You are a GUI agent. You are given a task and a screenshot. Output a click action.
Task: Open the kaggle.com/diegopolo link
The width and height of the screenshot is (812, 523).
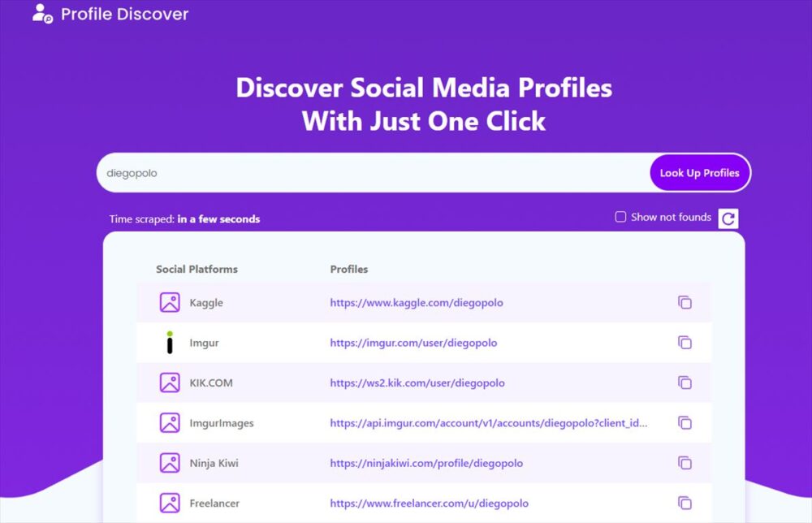click(x=417, y=303)
